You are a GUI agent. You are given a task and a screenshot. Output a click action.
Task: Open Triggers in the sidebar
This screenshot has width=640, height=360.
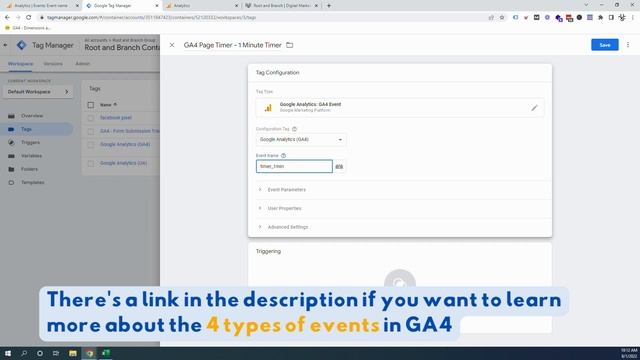(30, 142)
